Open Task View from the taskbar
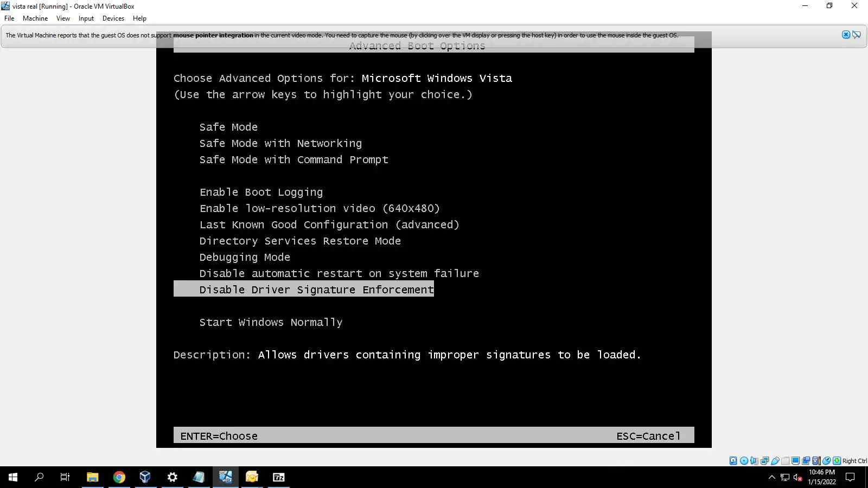Screen dimensions: 868x488 [65, 477]
